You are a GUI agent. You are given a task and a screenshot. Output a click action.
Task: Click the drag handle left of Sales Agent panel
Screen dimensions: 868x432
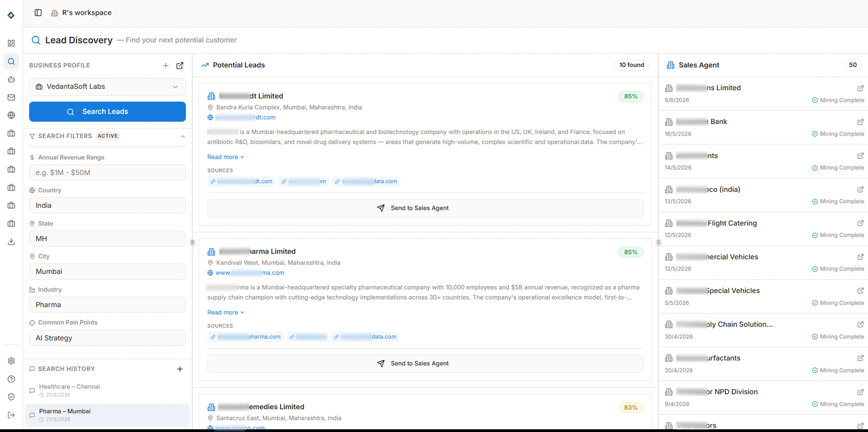coord(658,242)
